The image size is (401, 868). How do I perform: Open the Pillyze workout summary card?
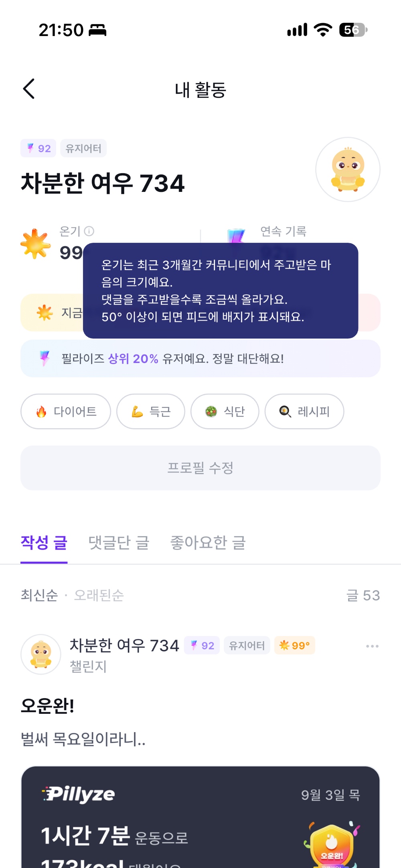click(200, 817)
